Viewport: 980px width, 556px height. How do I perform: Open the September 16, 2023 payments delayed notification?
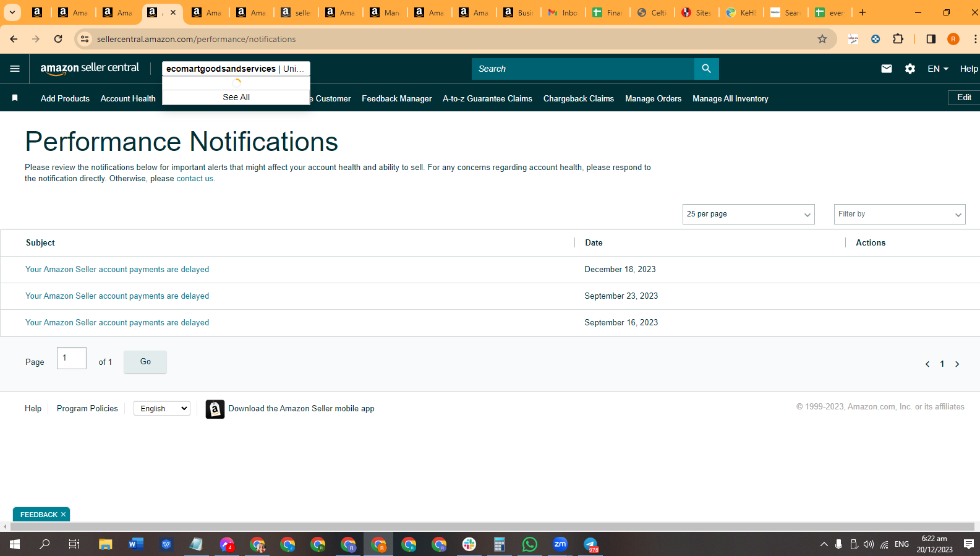[117, 323]
